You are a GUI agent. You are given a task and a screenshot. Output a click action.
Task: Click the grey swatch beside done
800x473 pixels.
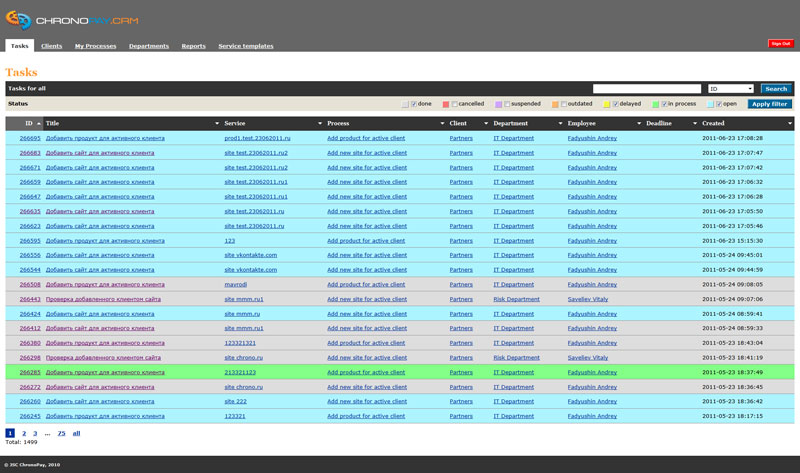pos(405,104)
